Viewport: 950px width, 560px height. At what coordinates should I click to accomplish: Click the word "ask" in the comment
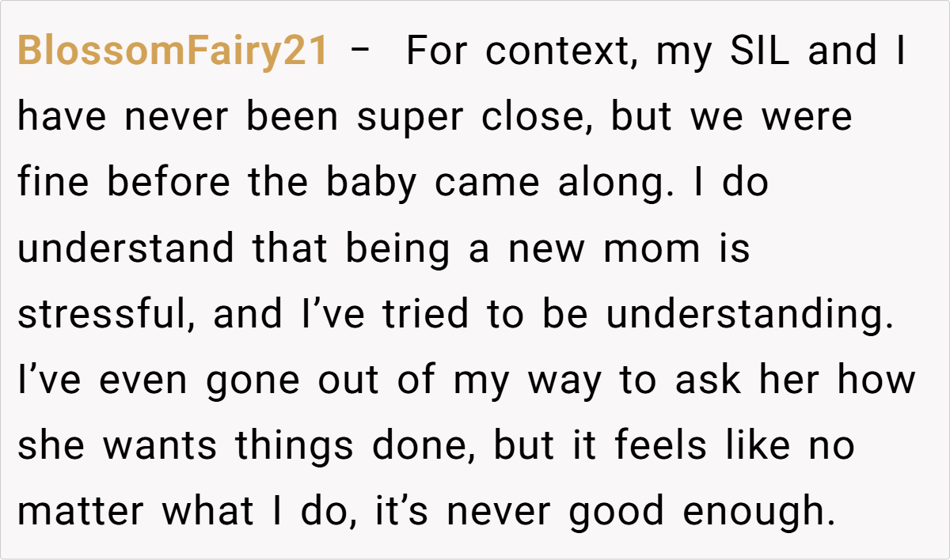(703, 380)
